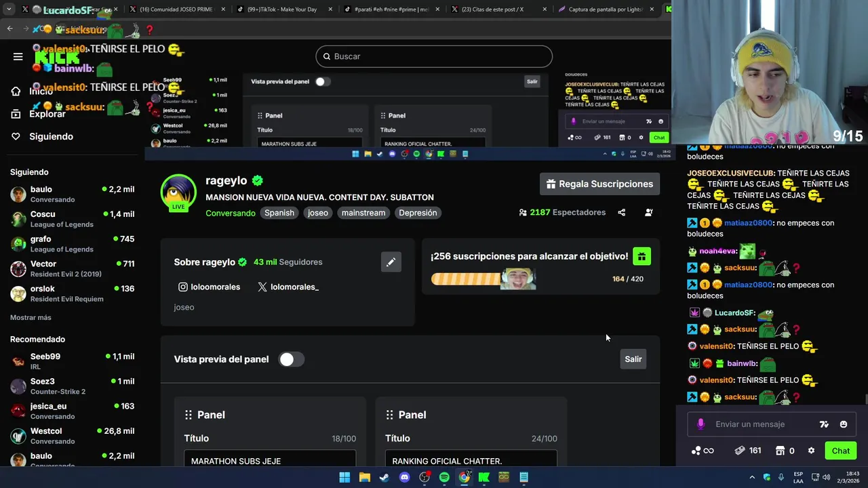Open Coscu channel in Siguiendo list
Screen dimensions: 868x488
coord(73,219)
